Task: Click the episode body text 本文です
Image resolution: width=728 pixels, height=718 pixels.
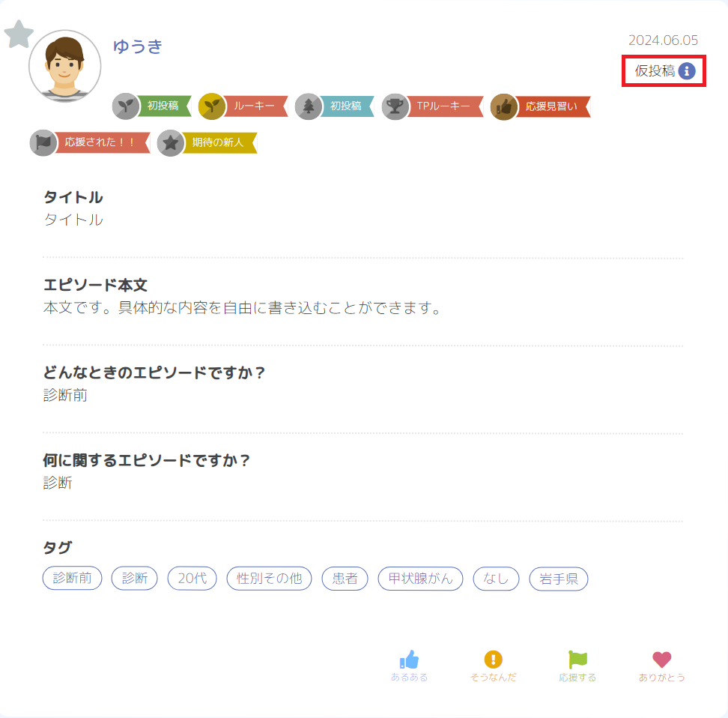Action: (x=241, y=307)
